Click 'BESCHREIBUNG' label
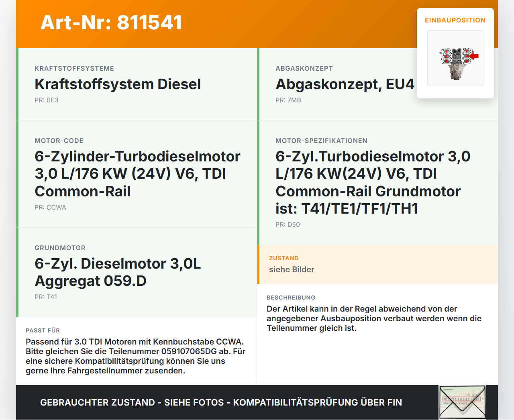The height and width of the screenshot is (420, 514). coord(291,298)
